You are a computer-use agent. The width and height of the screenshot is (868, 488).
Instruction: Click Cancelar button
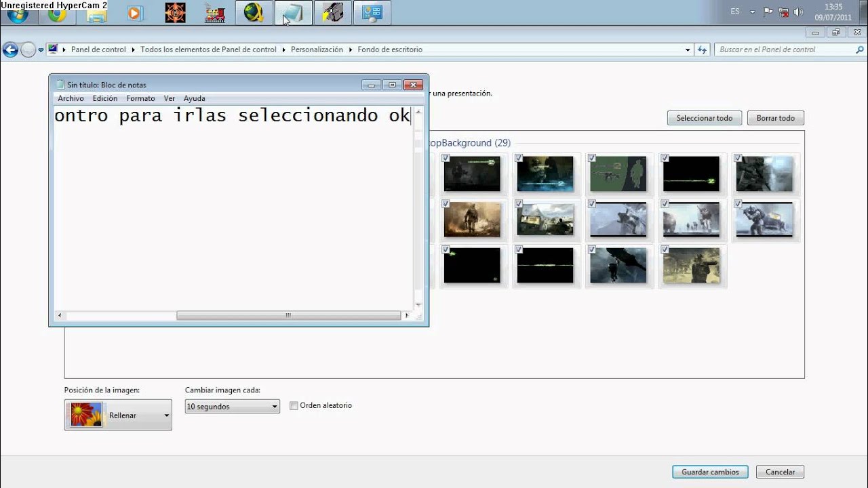(780, 472)
